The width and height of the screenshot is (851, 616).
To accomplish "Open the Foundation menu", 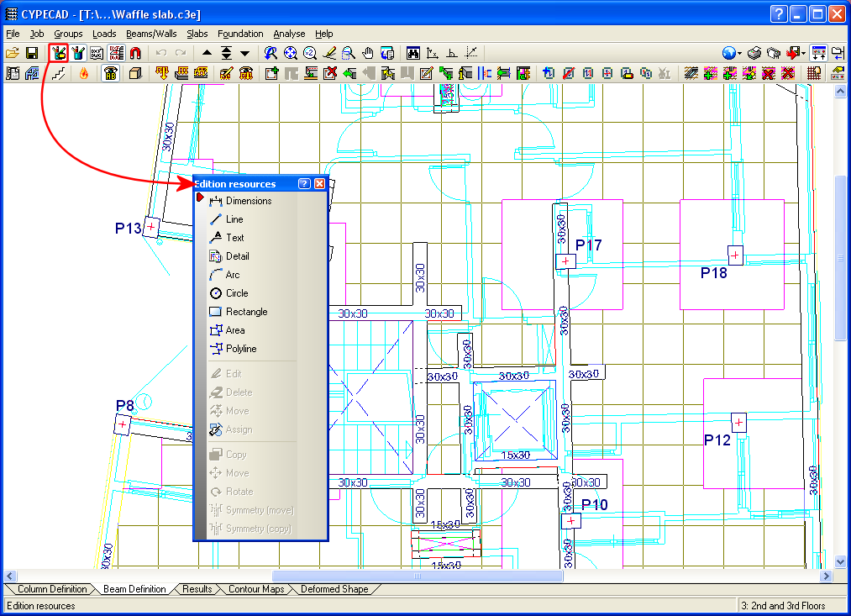I will 240,34.
